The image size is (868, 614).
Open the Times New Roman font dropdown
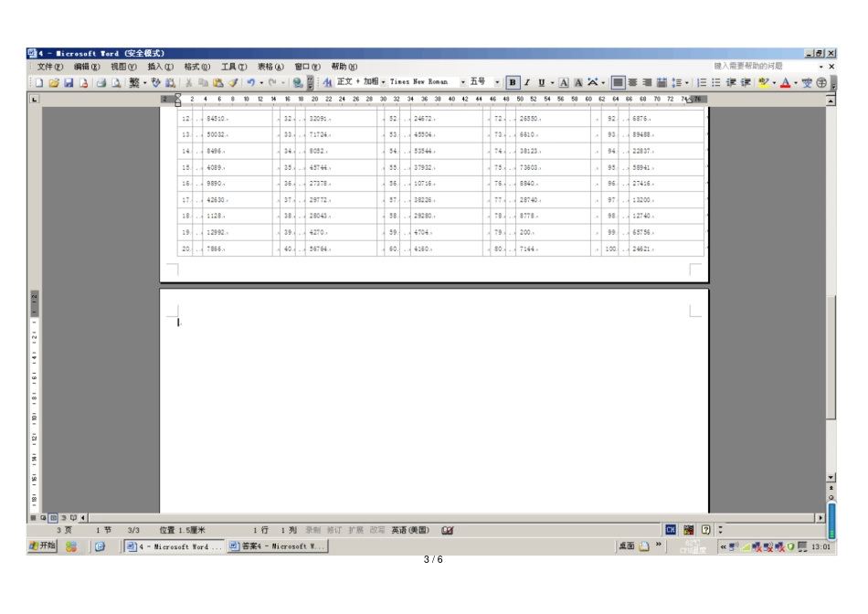pos(463,82)
